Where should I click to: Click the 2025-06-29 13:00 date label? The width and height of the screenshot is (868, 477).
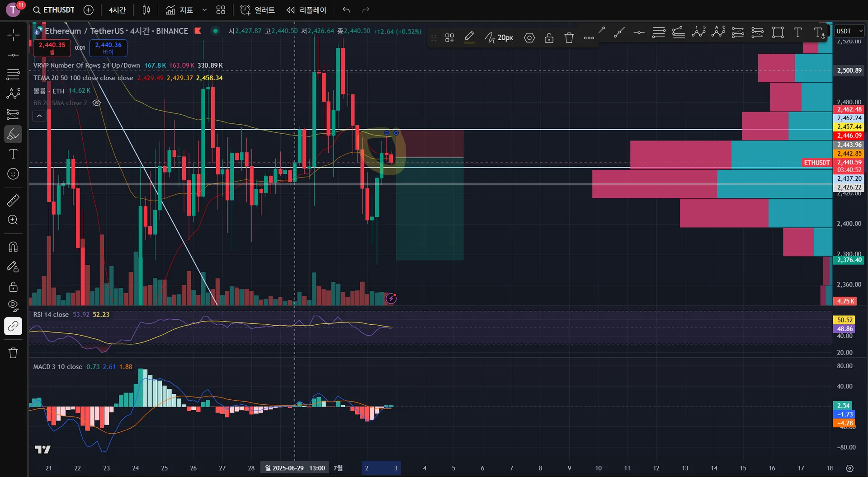click(294, 468)
